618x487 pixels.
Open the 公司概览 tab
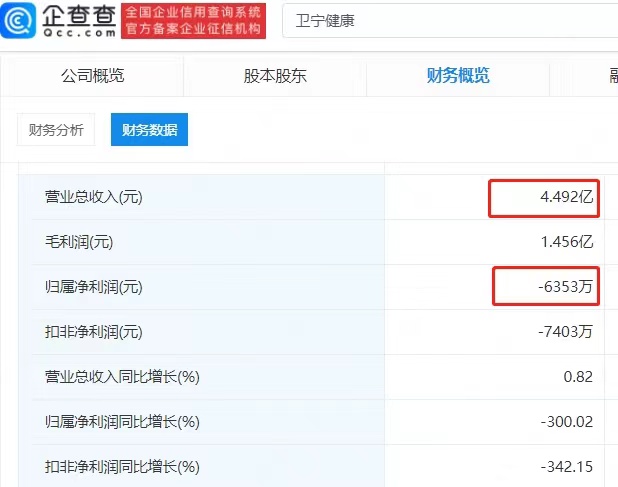pos(93,76)
